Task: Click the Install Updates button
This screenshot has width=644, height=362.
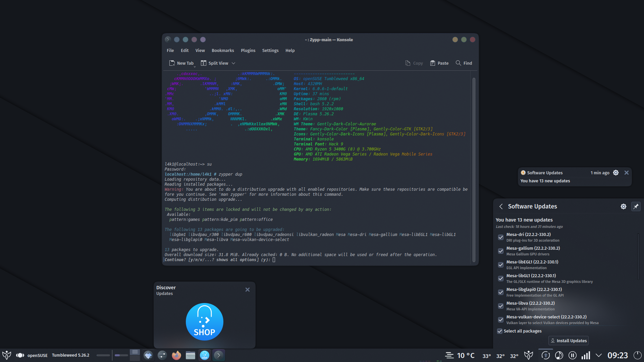Action: (569, 341)
